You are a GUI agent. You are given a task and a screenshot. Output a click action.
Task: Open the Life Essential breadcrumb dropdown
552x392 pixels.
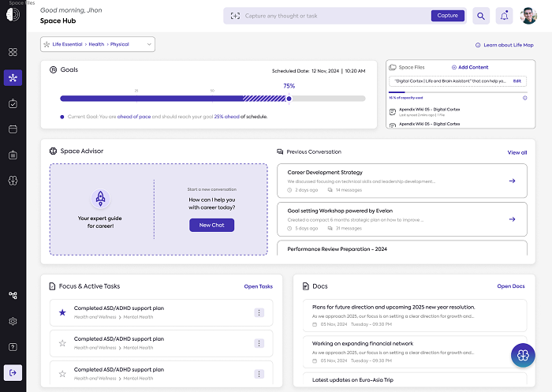149,44
